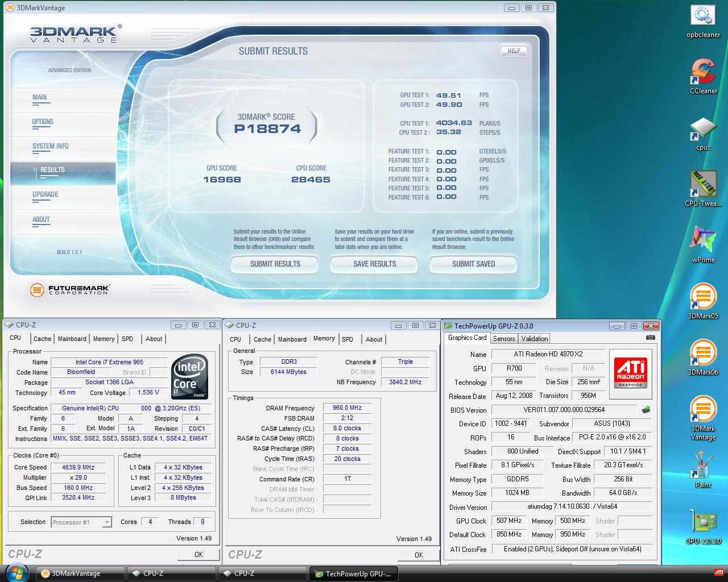Switch to Sensors tab in GPU-Z

(504, 339)
